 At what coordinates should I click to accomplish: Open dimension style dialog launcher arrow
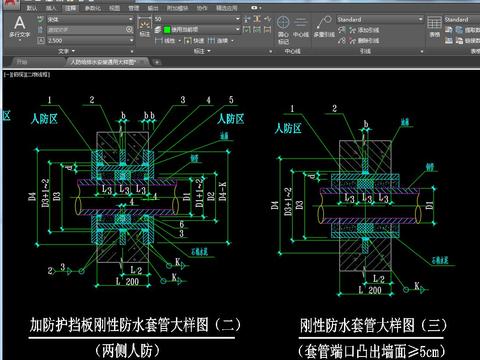(x=270, y=52)
